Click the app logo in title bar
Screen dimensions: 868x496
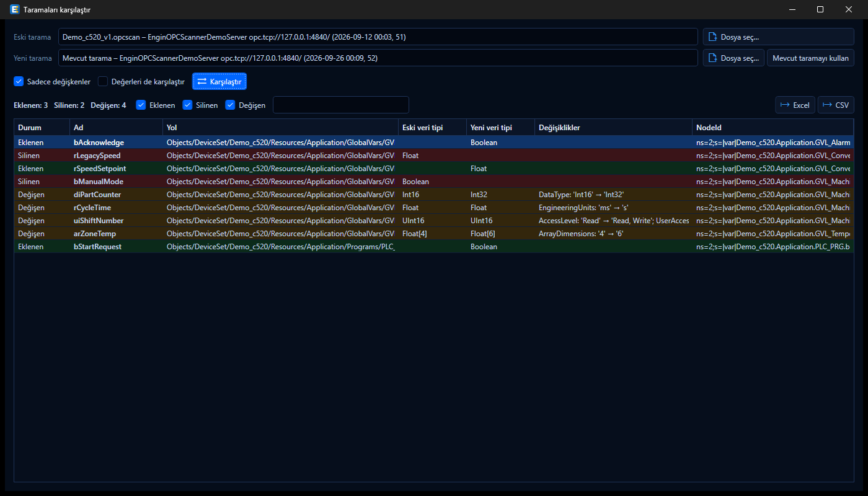pos(14,9)
